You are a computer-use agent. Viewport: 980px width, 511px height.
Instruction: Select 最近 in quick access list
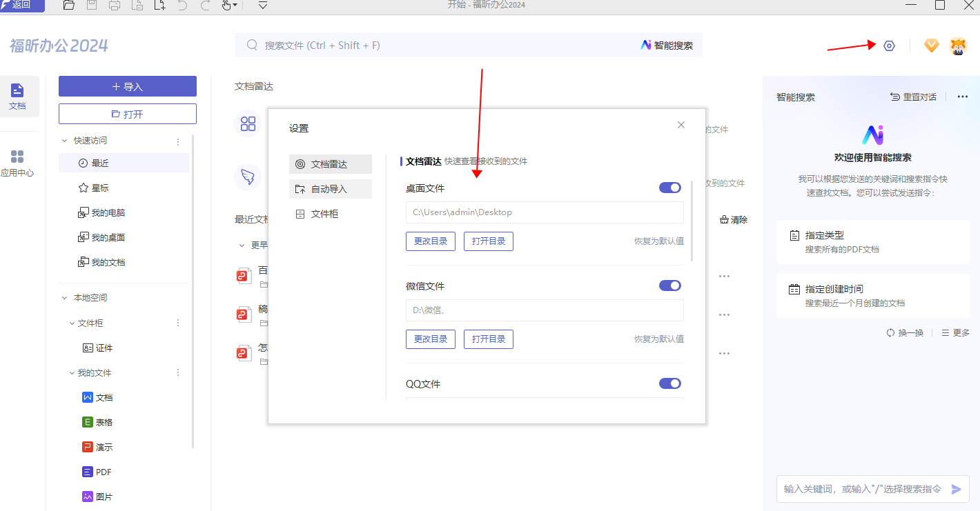(124, 163)
